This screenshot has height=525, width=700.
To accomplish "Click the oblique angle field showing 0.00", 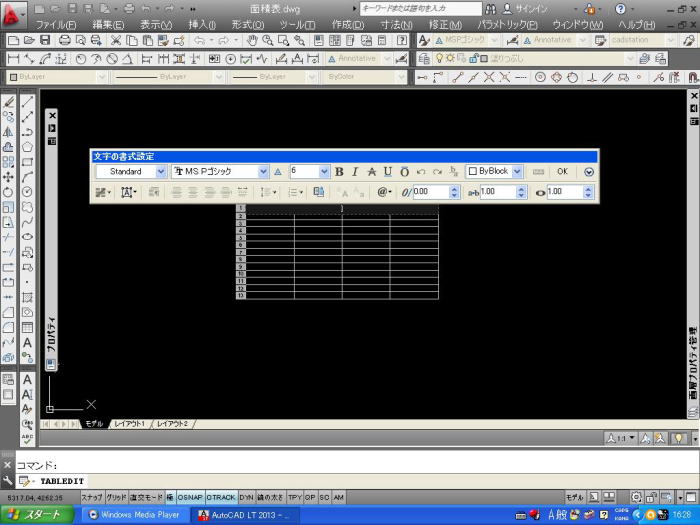I will click(430, 192).
